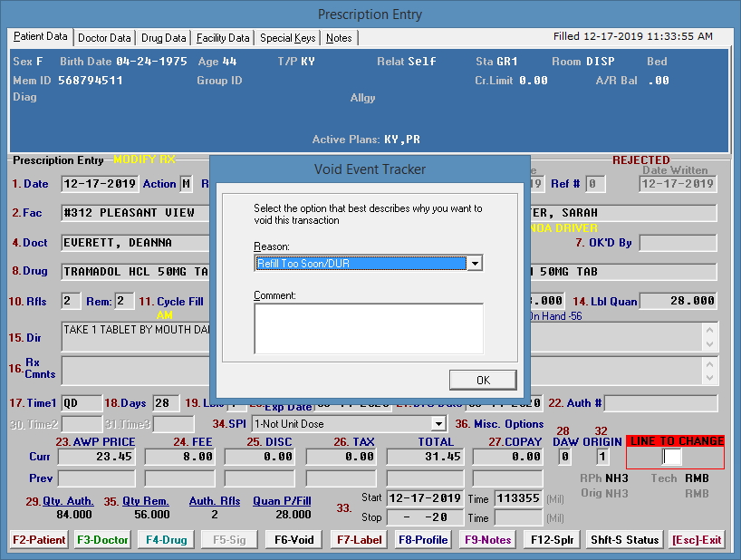Switch to the Doctor Data tab

(104, 38)
